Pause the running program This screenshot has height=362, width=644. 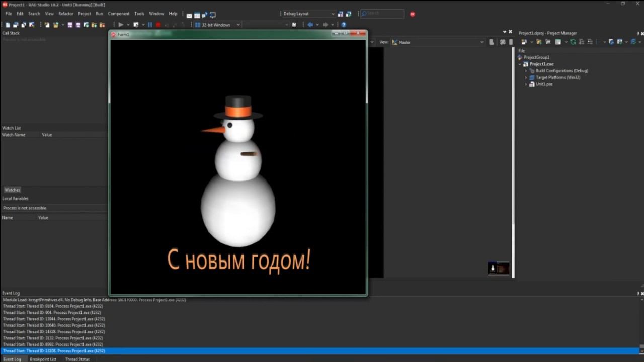(150, 25)
